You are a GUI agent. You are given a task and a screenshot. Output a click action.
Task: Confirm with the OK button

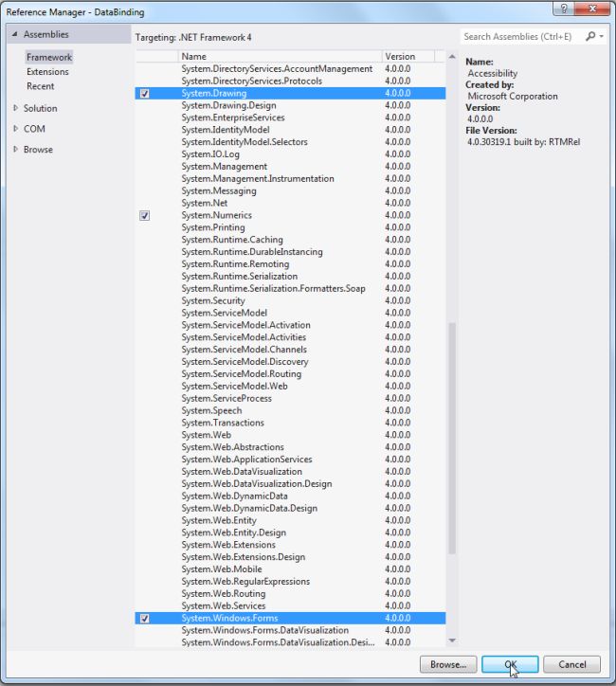pos(510,664)
